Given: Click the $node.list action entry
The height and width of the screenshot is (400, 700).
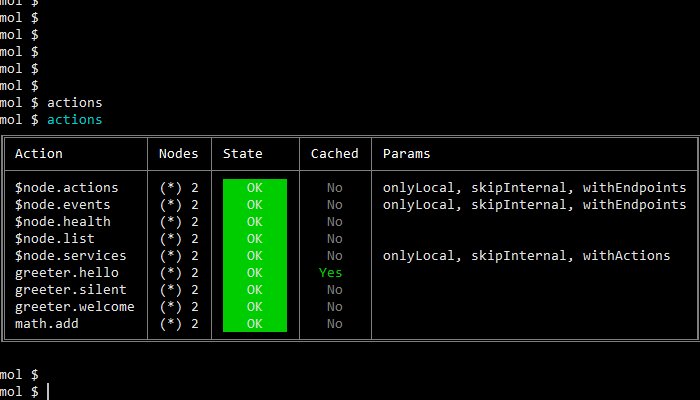Looking at the screenshot, I should tap(55, 238).
